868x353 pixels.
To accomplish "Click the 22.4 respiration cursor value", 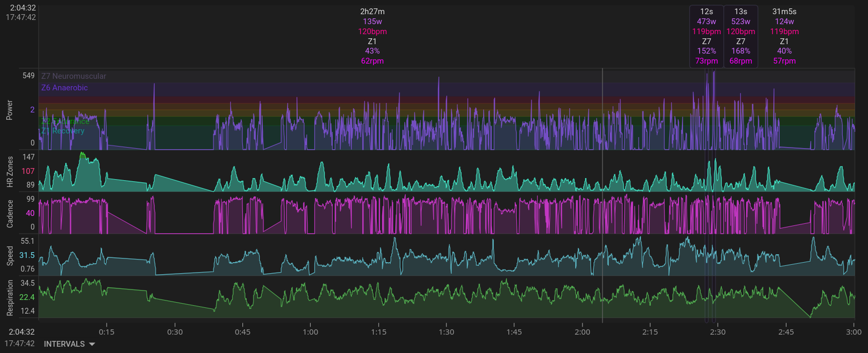I will tap(27, 297).
